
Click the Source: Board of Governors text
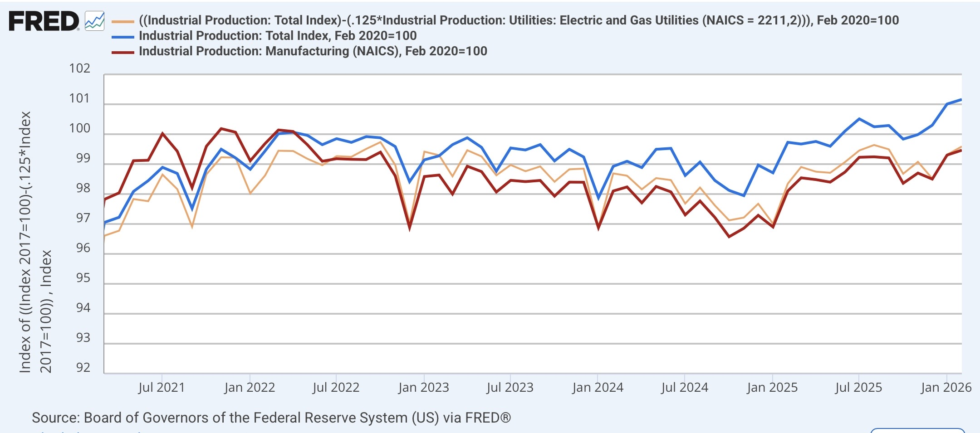point(271,418)
